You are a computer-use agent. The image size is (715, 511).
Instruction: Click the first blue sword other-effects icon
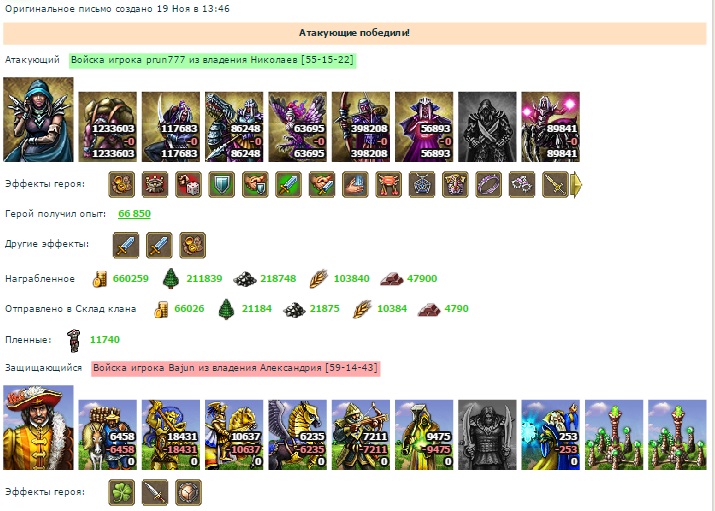126,245
